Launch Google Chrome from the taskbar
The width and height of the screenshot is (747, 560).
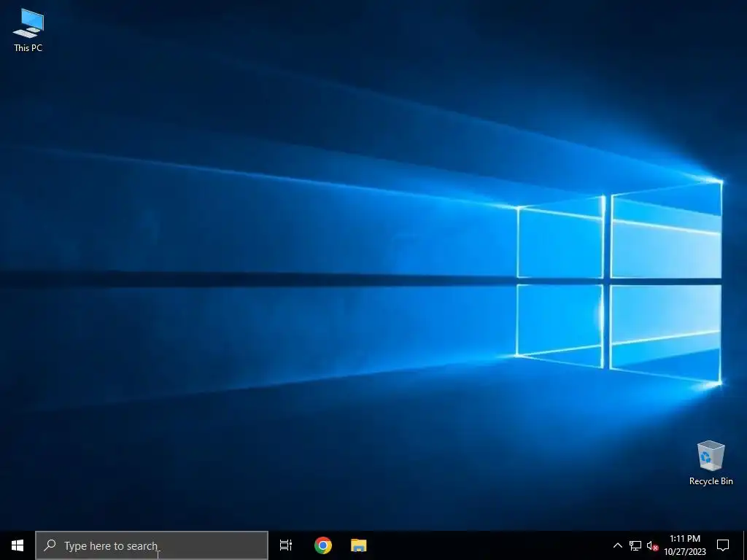tap(323, 545)
